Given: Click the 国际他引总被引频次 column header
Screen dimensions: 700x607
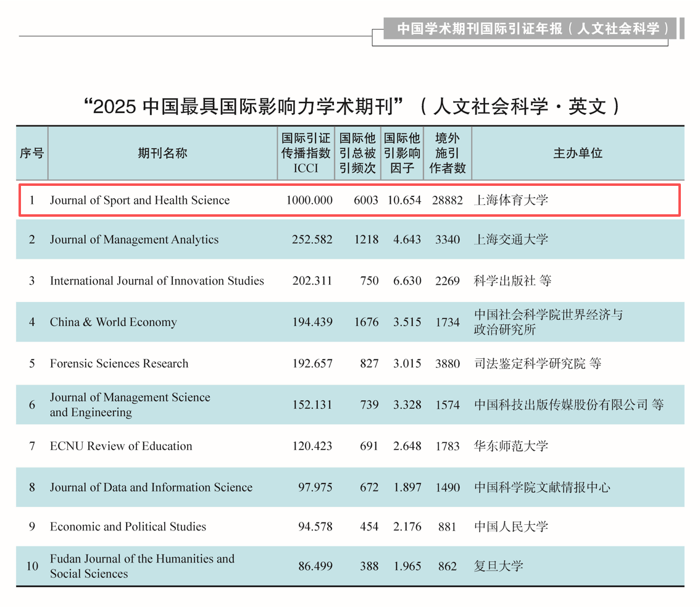Looking at the screenshot, I should (357, 153).
